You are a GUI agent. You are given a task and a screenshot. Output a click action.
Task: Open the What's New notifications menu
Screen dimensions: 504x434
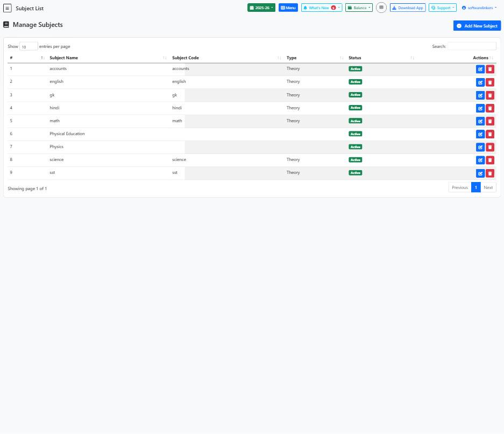click(x=321, y=8)
